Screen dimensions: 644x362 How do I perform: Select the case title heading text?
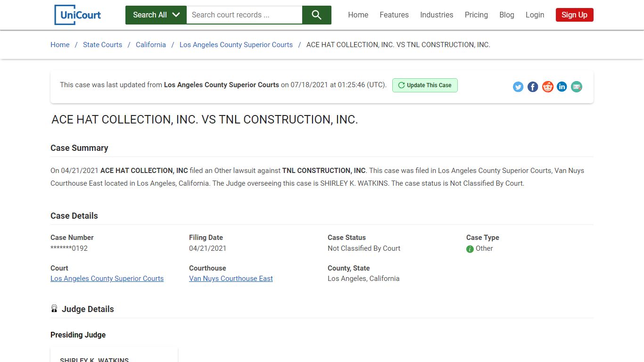click(205, 120)
